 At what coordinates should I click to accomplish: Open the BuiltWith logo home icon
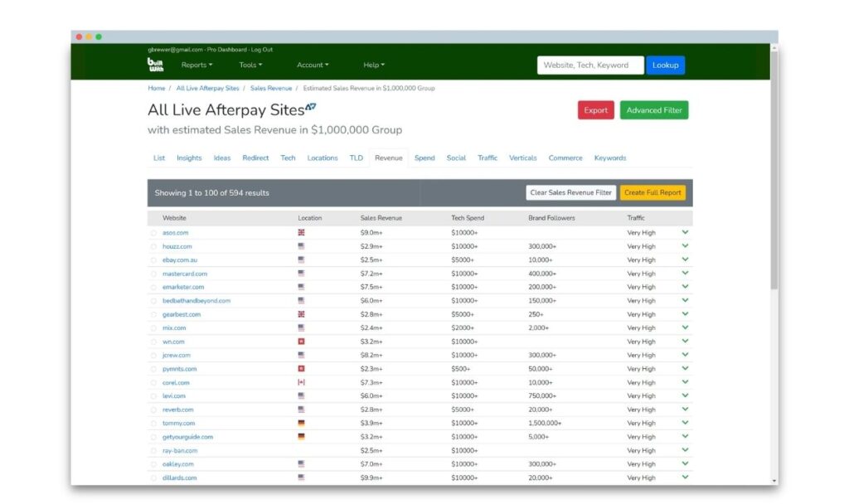click(x=155, y=65)
